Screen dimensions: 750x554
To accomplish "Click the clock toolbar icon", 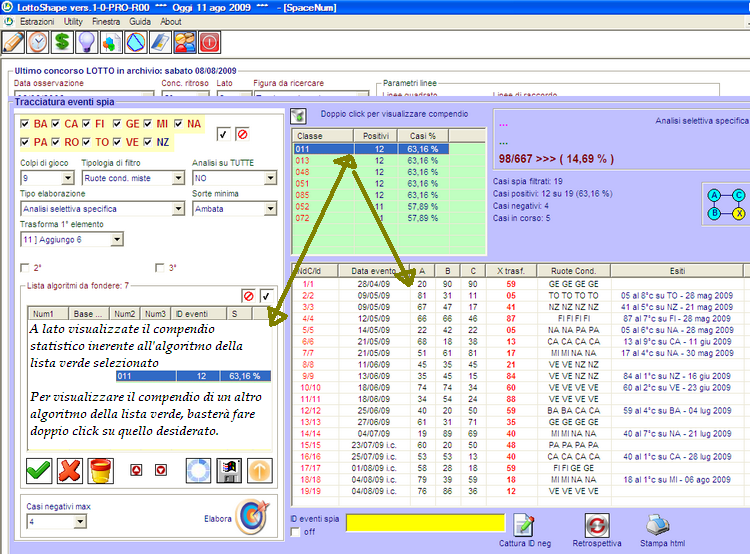I will 38,43.
